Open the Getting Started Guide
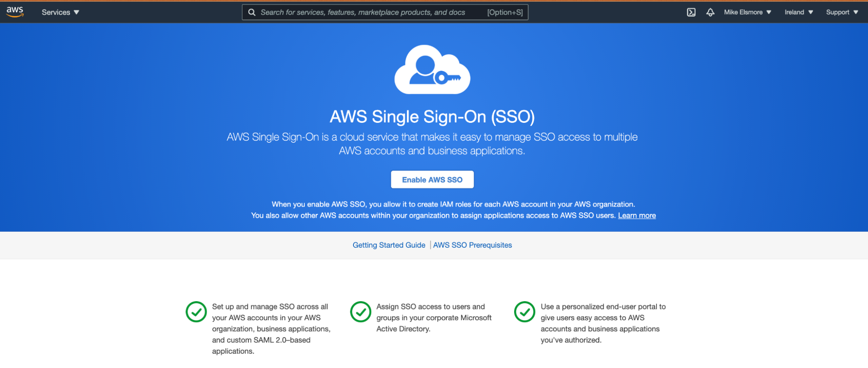This screenshot has width=868, height=368. [389, 245]
